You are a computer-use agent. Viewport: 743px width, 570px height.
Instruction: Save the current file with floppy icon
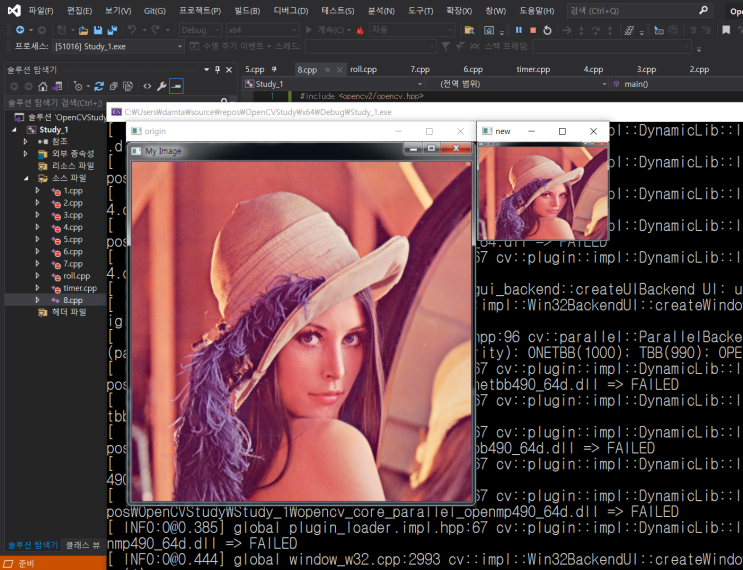98,30
